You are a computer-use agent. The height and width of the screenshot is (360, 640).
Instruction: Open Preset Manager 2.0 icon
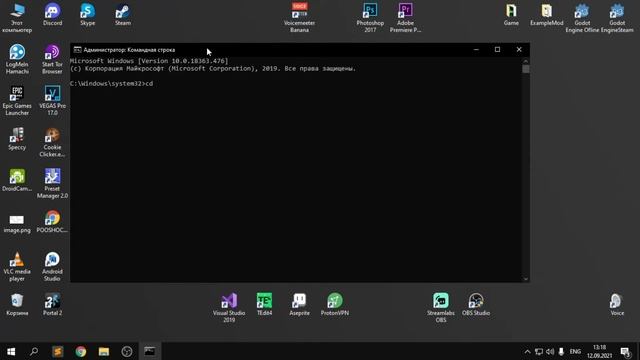pyautogui.click(x=52, y=183)
